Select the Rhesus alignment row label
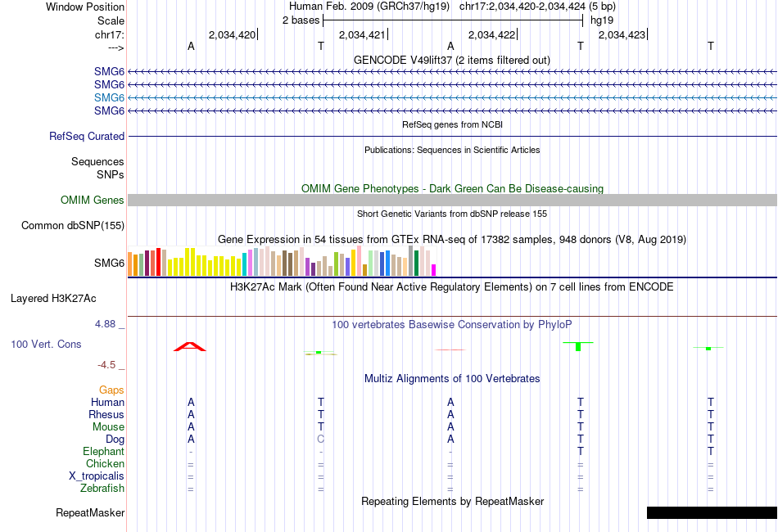The height and width of the screenshot is (532, 778). click(106, 414)
